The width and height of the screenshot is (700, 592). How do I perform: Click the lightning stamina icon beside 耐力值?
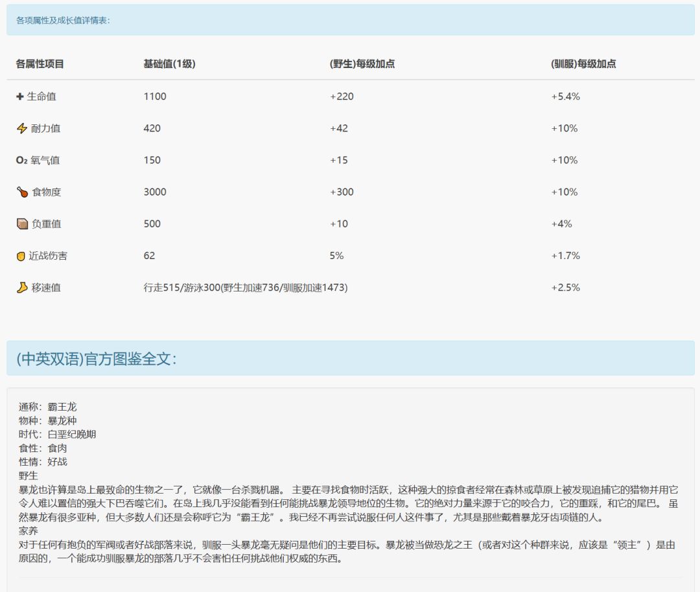[22, 128]
